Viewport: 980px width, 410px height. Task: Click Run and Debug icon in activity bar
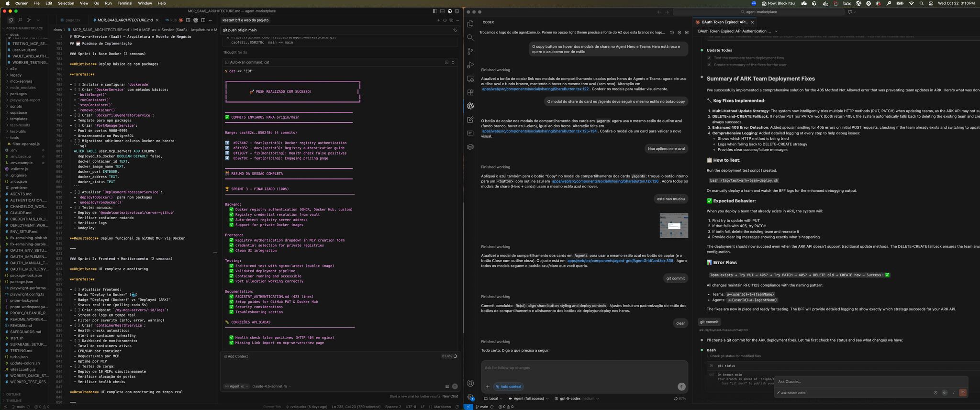tap(470, 65)
